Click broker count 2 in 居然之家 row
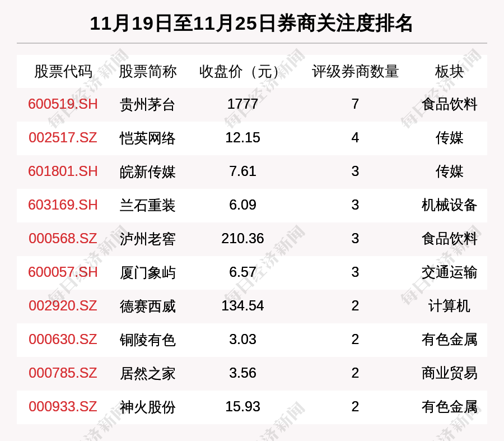This screenshot has width=504, height=441. (355, 373)
